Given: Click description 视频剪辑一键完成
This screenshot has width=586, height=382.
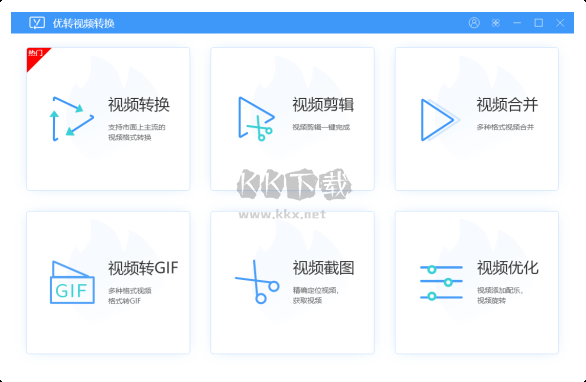Looking at the screenshot, I should tap(321, 127).
